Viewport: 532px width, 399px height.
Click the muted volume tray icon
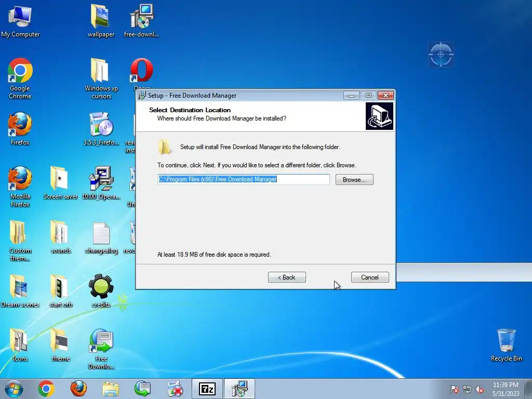[x=480, y=389]
